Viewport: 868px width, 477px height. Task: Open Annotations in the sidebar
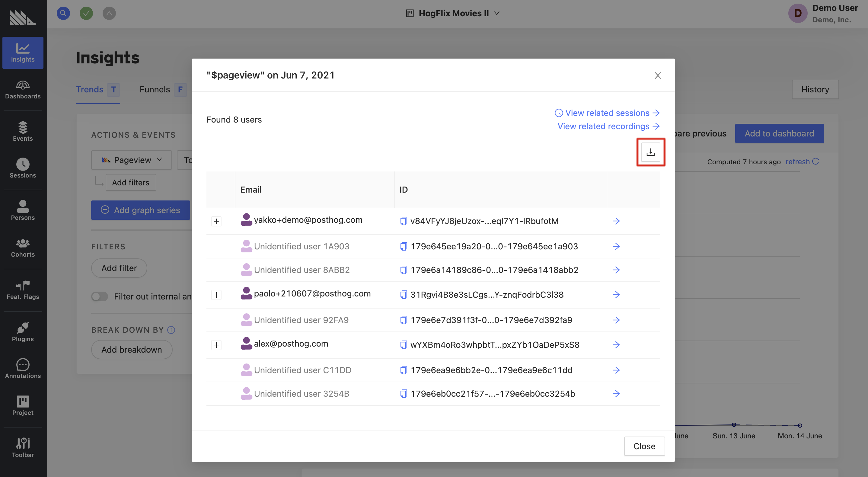click(23, 368)
